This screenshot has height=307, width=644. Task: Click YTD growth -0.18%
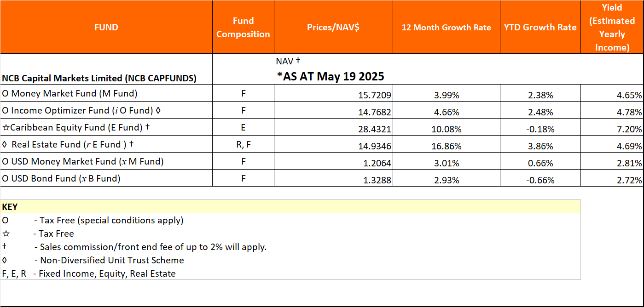pyautogui.click(x=540, y=130)
